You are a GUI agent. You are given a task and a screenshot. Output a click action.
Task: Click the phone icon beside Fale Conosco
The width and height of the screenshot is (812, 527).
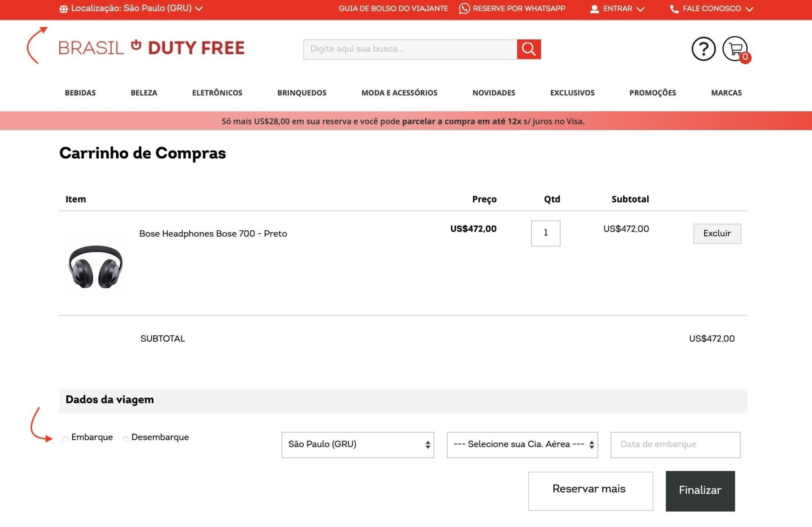pyautogui.click(x=674, y=9)
